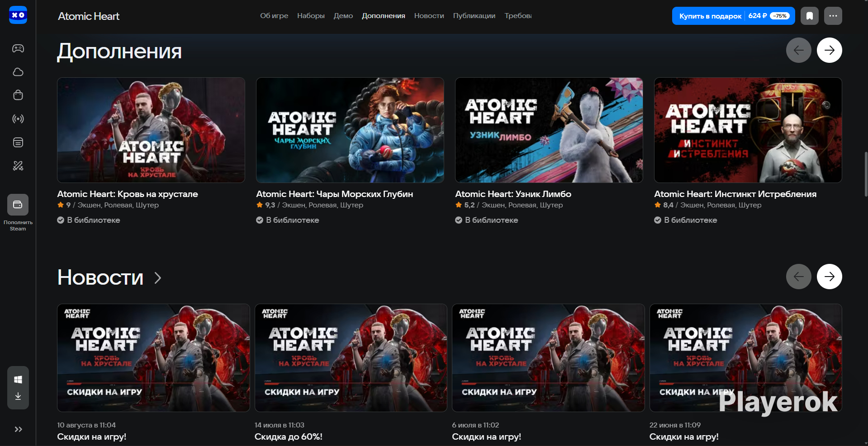
Task: Expand the sidebar with double chevron
Action: pos(18,429)
